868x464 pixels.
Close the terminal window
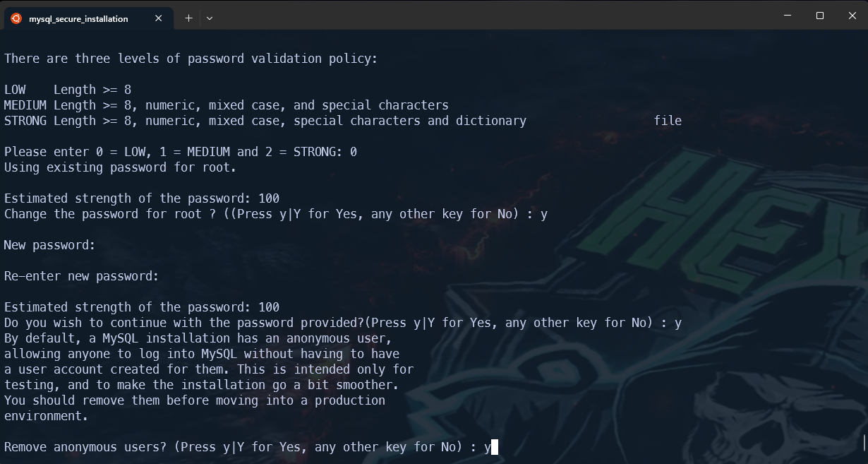click(x=852, y=16)
